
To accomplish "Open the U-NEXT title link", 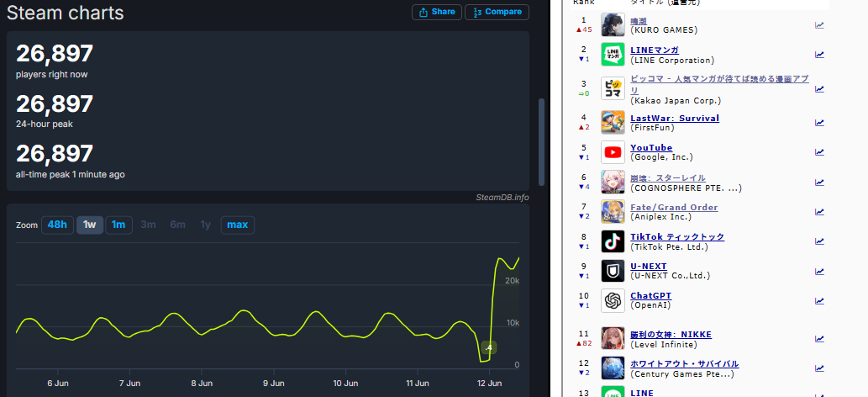I will click(x=648, y=266).
